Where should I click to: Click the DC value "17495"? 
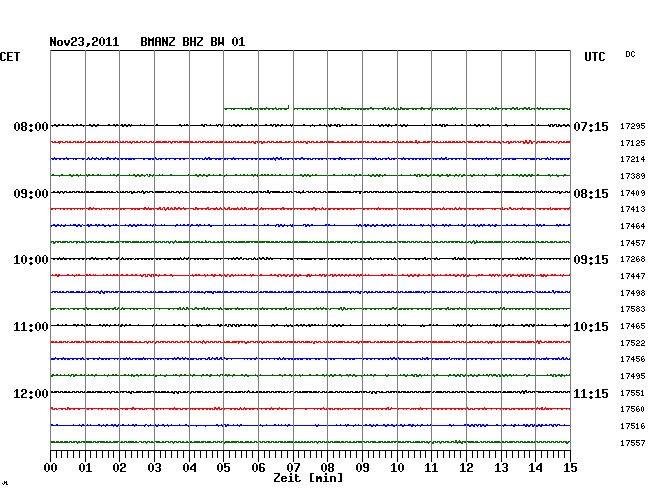pos(633,376)
